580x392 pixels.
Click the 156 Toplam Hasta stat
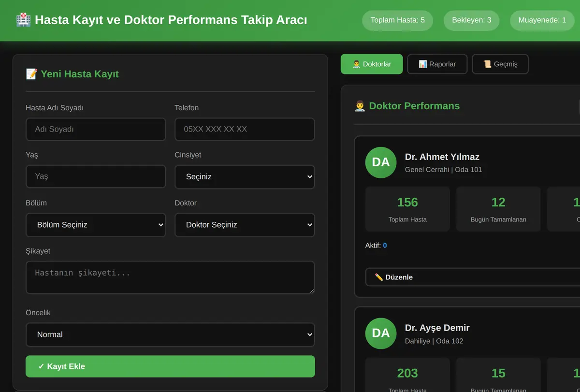pyautogui.click(x=407, y=209)
